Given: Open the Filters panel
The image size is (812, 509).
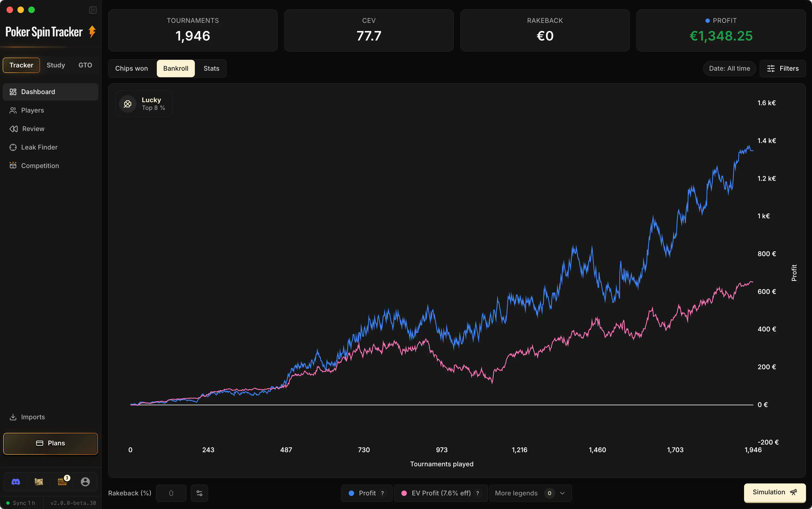Looking at the screenshot, I should pyautogui.click(x=783, y=69).
